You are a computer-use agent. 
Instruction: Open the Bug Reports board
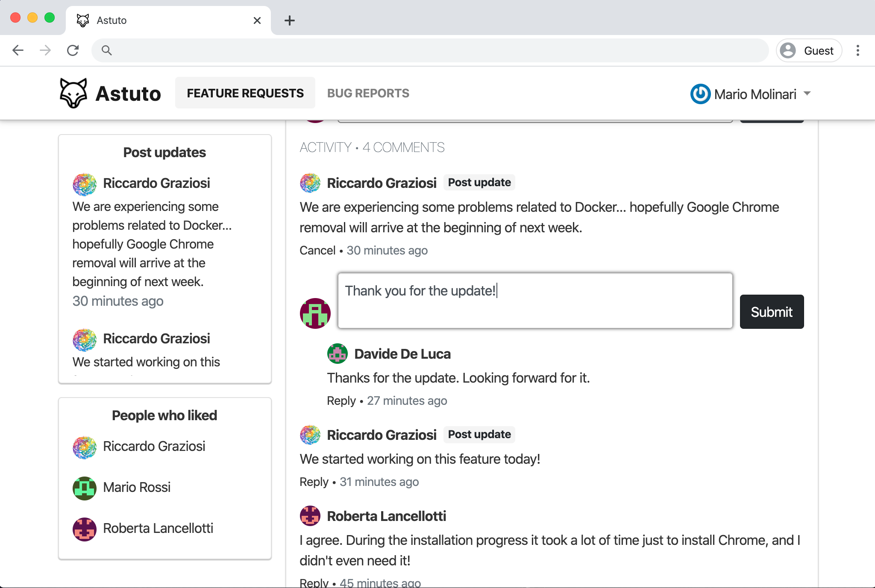pyautogui.click(x=368, y=93)
